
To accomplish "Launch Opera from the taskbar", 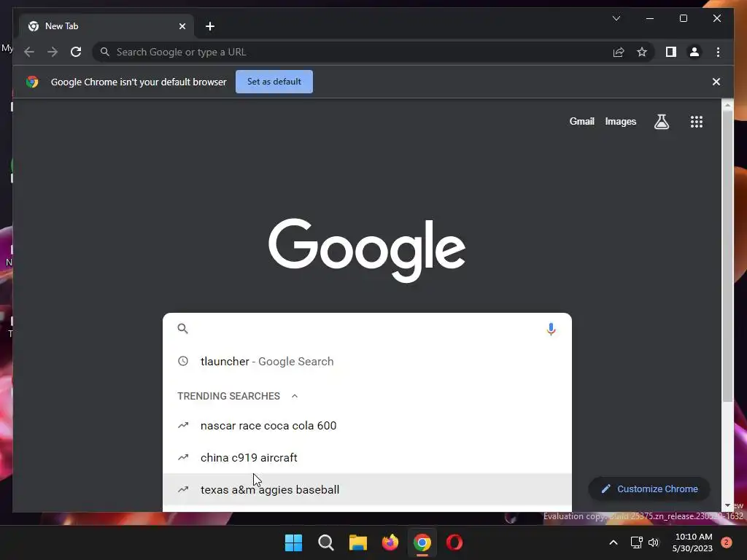I will click(454, 542).
